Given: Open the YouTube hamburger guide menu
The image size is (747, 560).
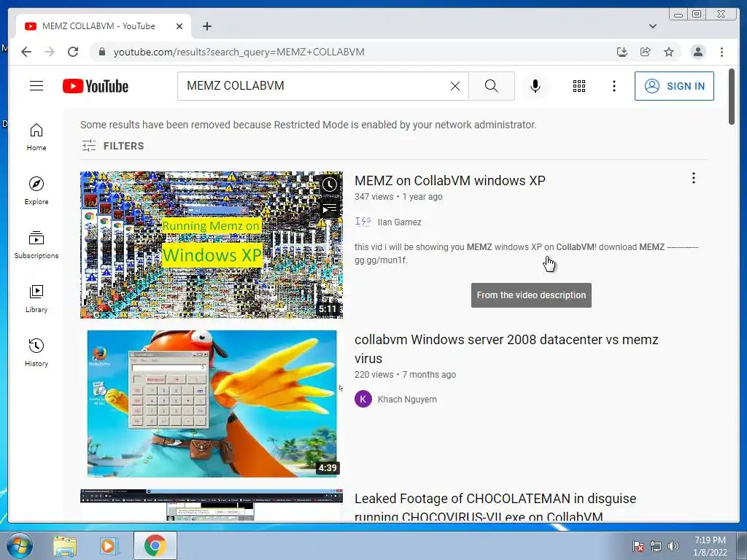Looking at the screenshot, I should [36, 86].
